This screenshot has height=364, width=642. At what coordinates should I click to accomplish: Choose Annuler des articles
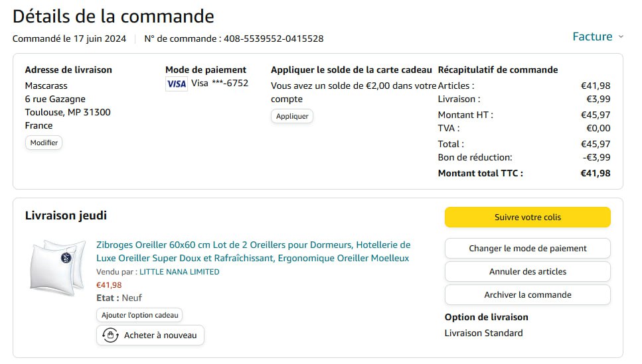click(x=527, y=272)
